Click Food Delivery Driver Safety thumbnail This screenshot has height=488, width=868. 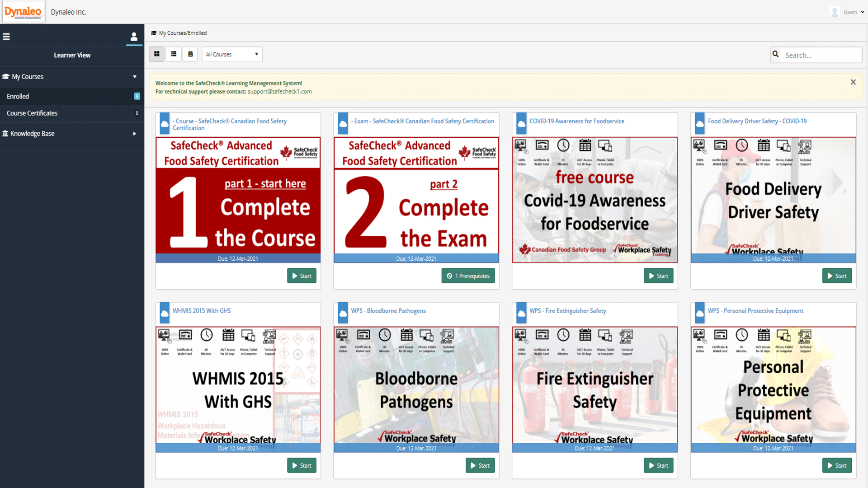[x=773, y=200]
